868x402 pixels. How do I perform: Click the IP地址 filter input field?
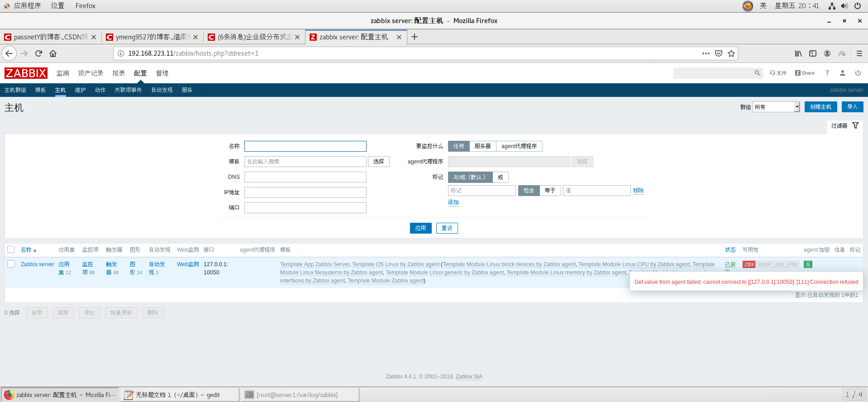[305, 192]
